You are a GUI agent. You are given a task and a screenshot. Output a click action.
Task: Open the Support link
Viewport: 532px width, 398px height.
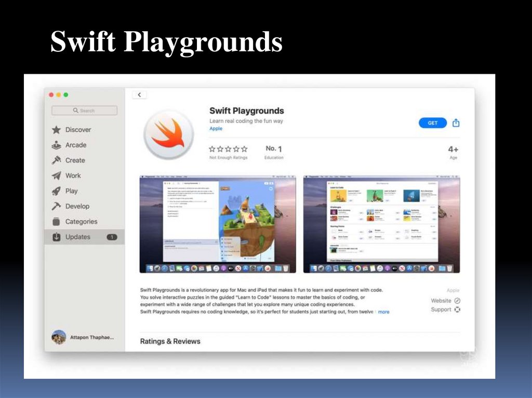tap(441, 309)
